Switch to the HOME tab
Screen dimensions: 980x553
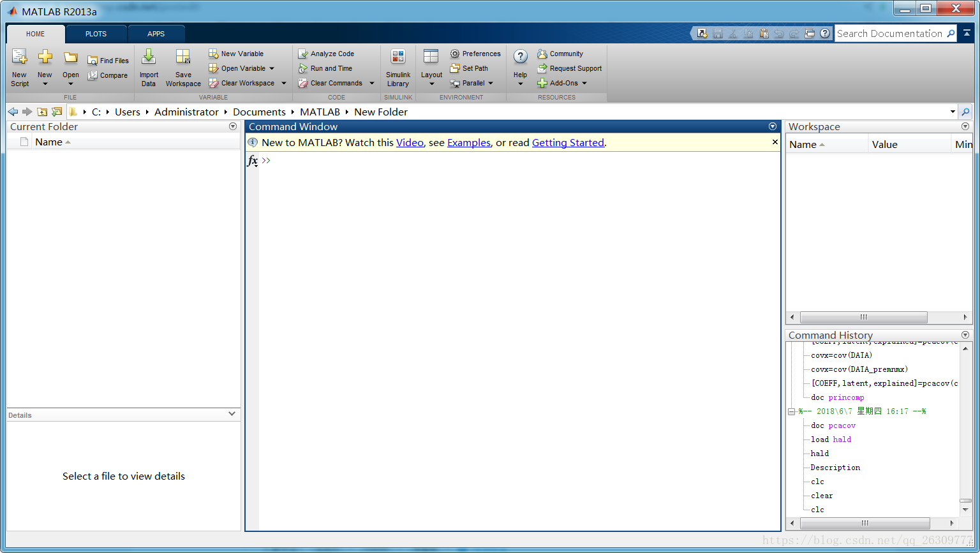point(36,34)
